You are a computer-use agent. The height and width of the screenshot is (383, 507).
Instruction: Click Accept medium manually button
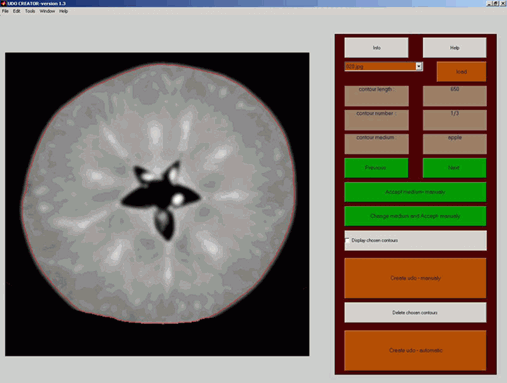415,192
